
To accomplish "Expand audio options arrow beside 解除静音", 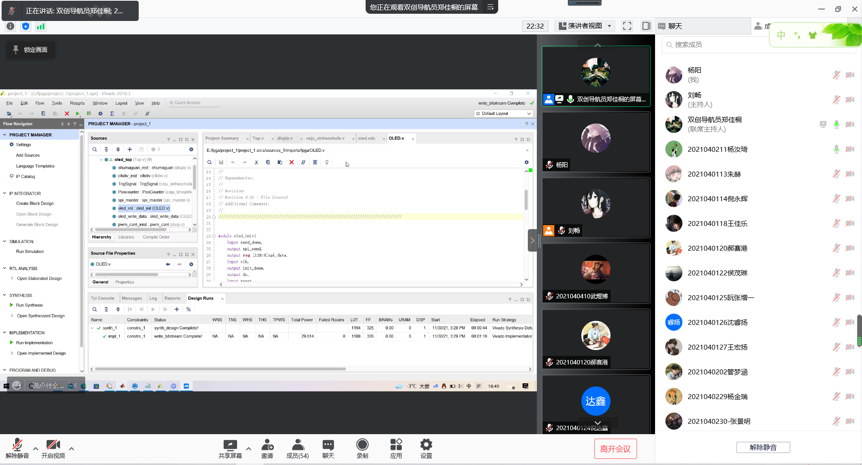I will click(35, 448).
